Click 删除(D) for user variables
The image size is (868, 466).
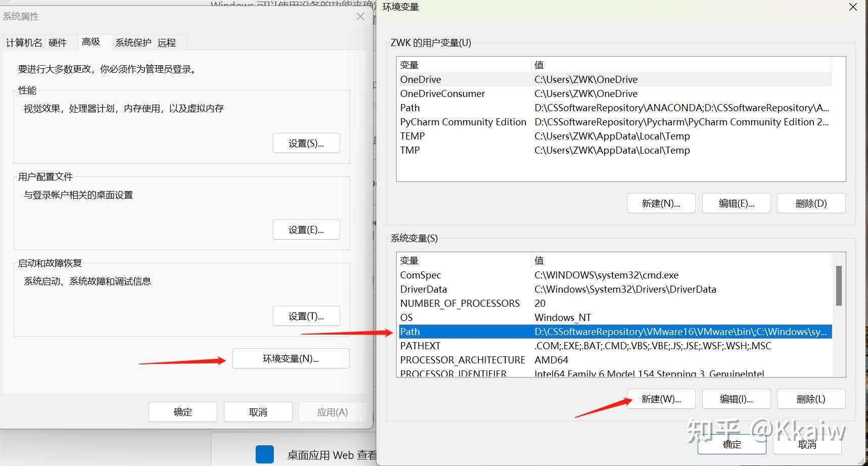(811, 203)
